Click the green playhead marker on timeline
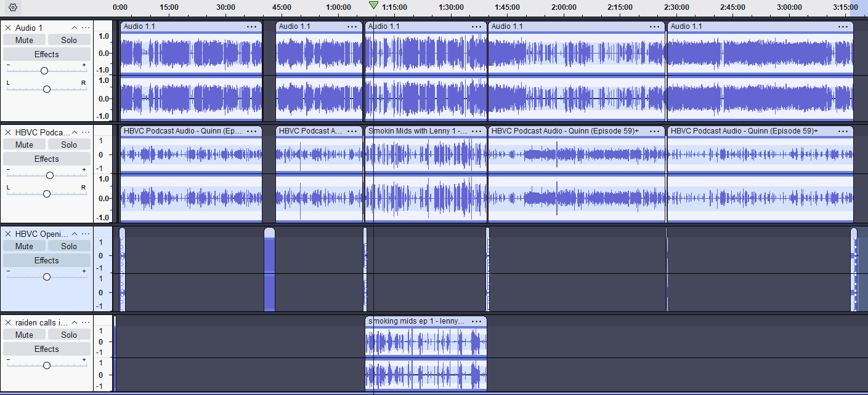Screen dimensions: 868x395 373,6
